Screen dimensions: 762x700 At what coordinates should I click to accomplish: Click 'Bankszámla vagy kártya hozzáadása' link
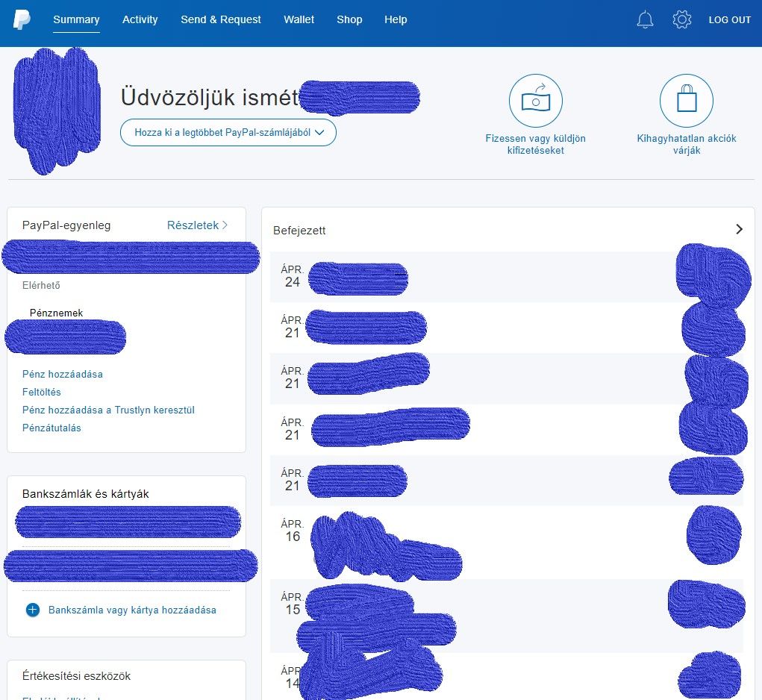coord(132,610)
